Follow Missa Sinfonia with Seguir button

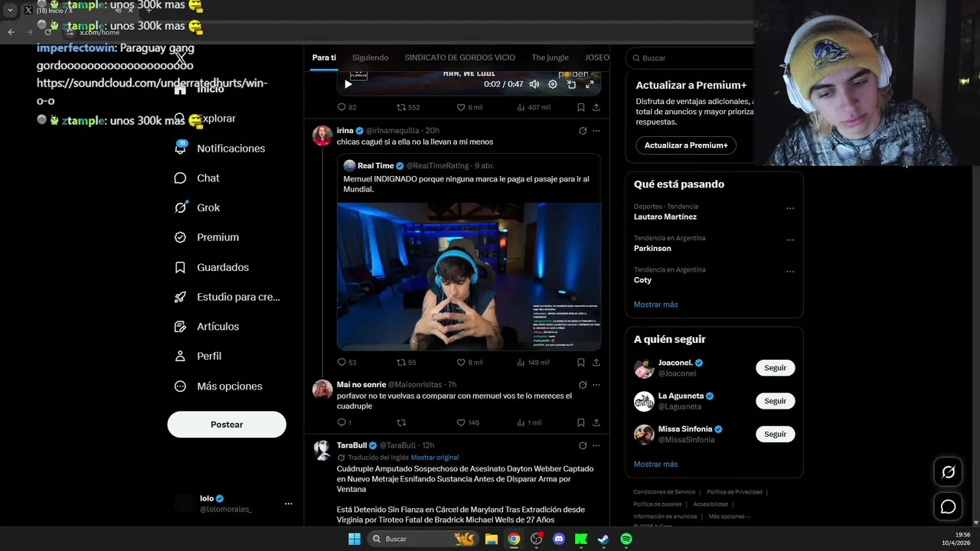tap(775, 434)
